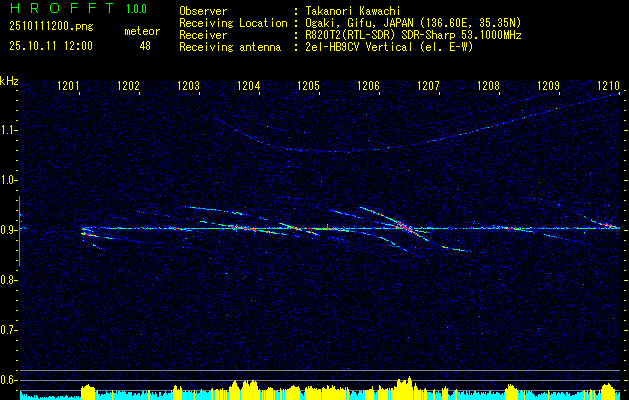
Task: Click the gray vertical range bar beside 0.9 kHz
Action: coord(19,231)
